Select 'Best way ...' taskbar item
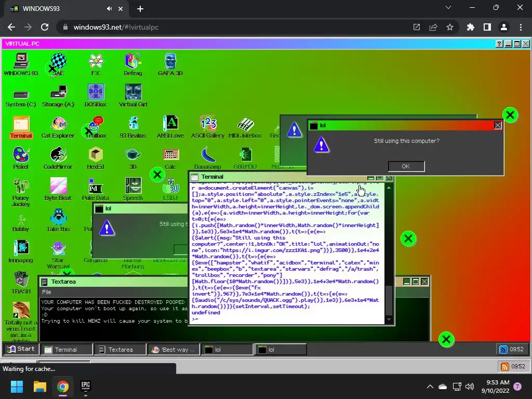 click(174, 350)
